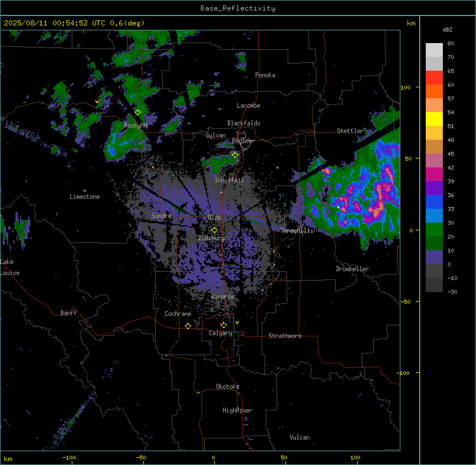Click the RedDeer label
The image size is (476, 465).
(x=244, y=141)
